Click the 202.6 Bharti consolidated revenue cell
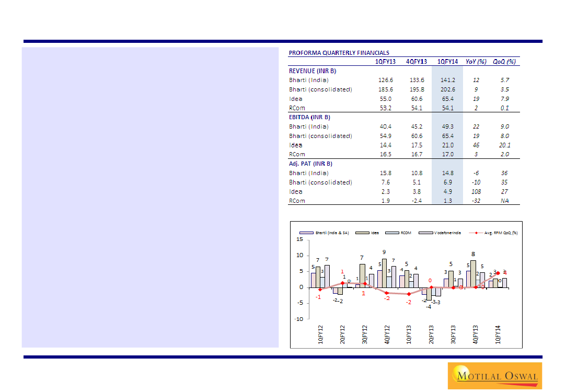 pyautogui.click(x=447, y=89)
